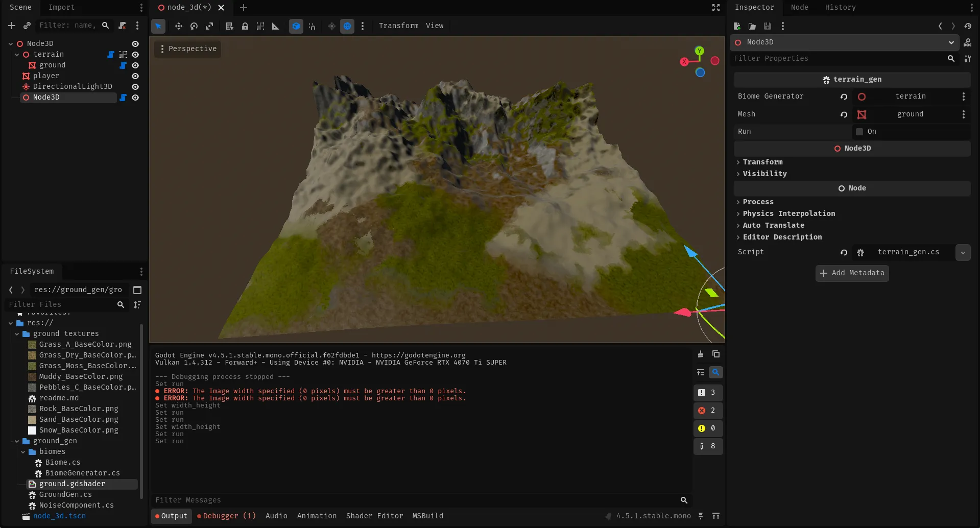The height and width of the screenshot is (528, 980).
Task: Open the Perspective view menu button
Action: pos(188,49)
